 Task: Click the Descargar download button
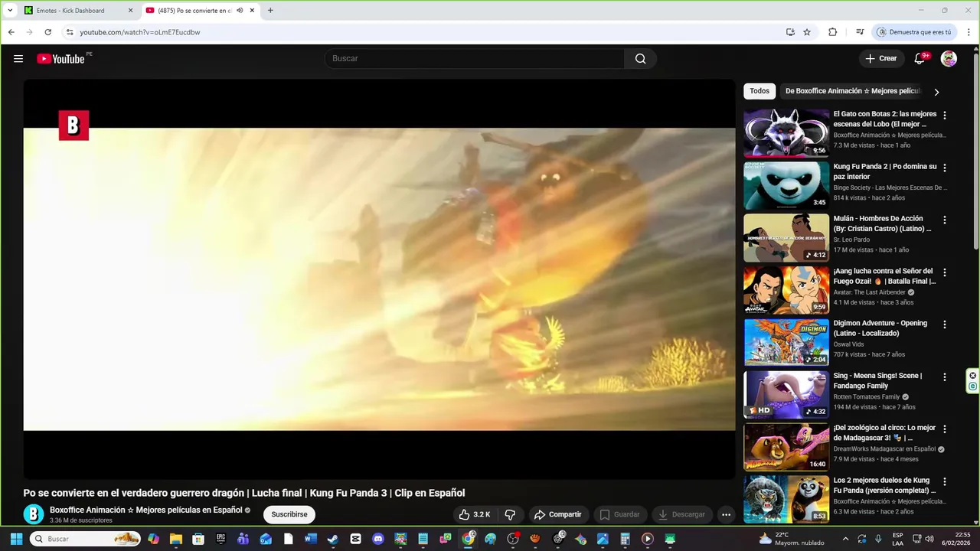coord(681,514)
